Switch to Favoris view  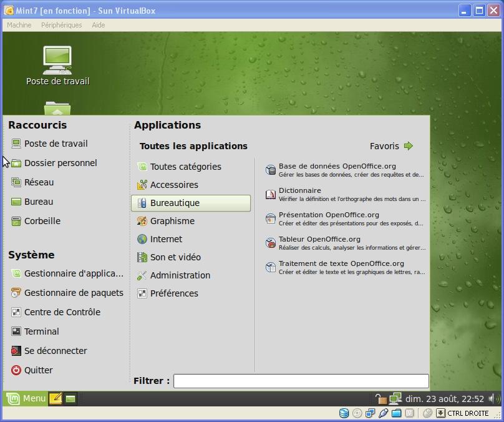(x=391, y=146)
